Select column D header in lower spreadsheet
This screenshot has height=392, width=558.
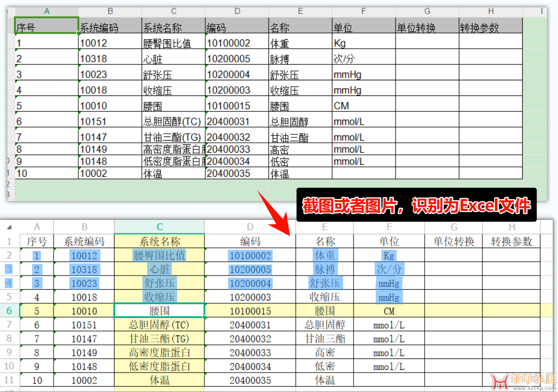(250, 227)
